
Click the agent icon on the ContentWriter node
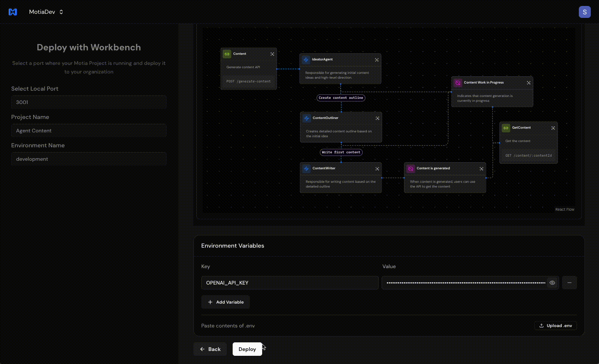pyautogui.click(x=306, y=168)
